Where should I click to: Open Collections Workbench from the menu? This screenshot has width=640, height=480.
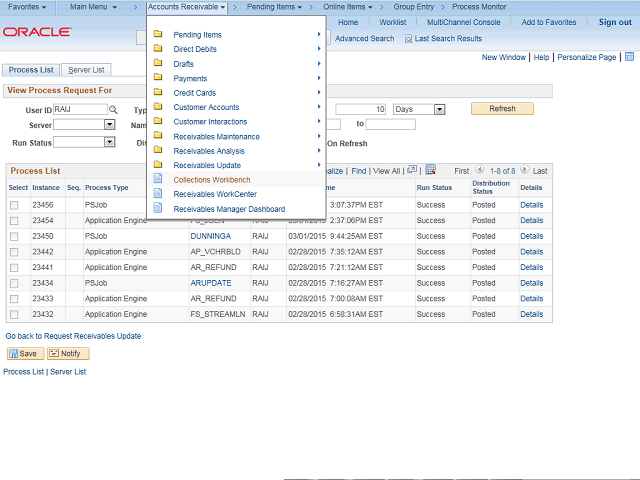[212, 180]
